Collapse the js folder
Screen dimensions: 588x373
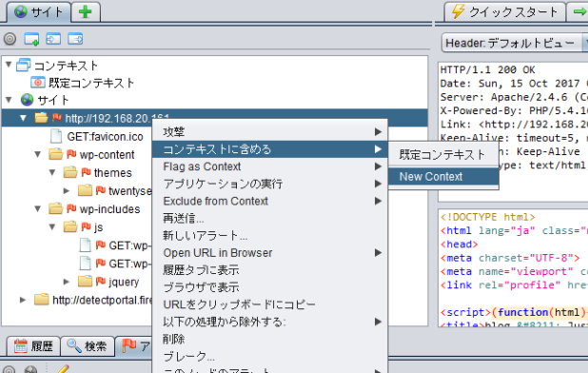52,226
